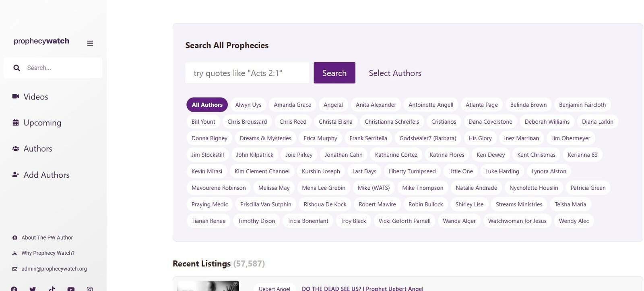
Task: Open the TikTok social icon
Action: [x=52, y=289]
